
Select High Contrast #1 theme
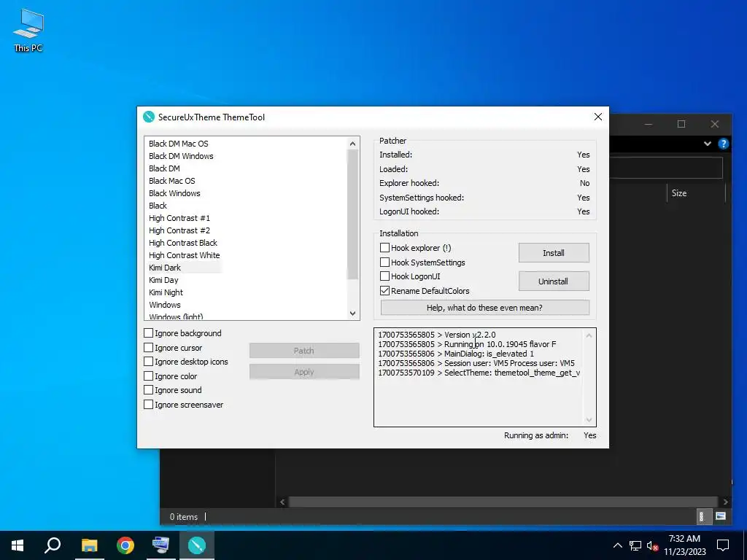coord(179,217)
